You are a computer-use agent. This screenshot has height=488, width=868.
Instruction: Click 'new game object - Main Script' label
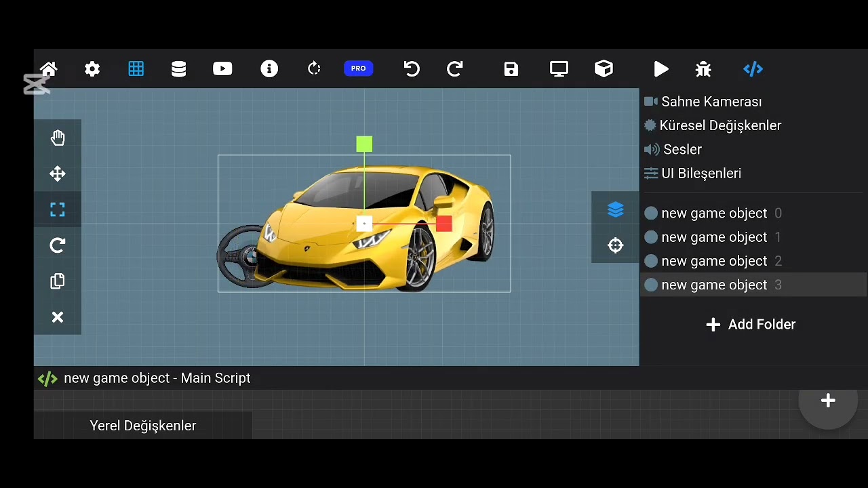click(x=157, y=378)
